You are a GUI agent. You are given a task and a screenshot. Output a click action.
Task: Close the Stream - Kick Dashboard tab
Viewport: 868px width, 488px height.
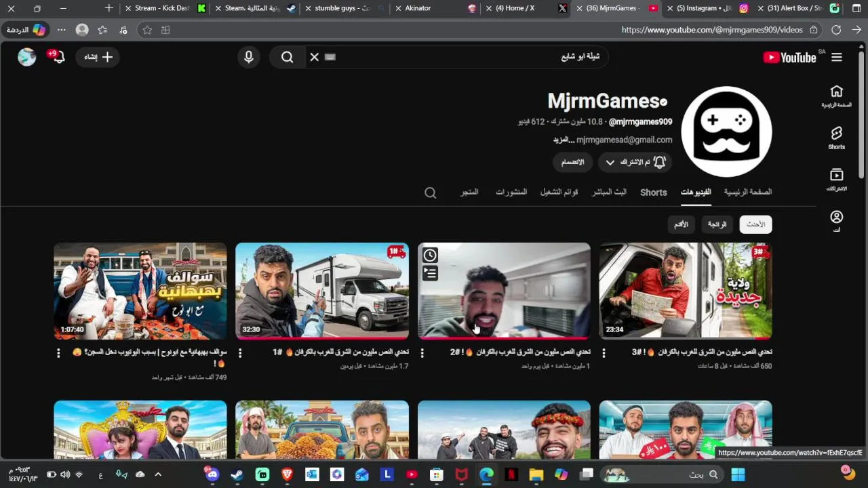click(128, 8)
